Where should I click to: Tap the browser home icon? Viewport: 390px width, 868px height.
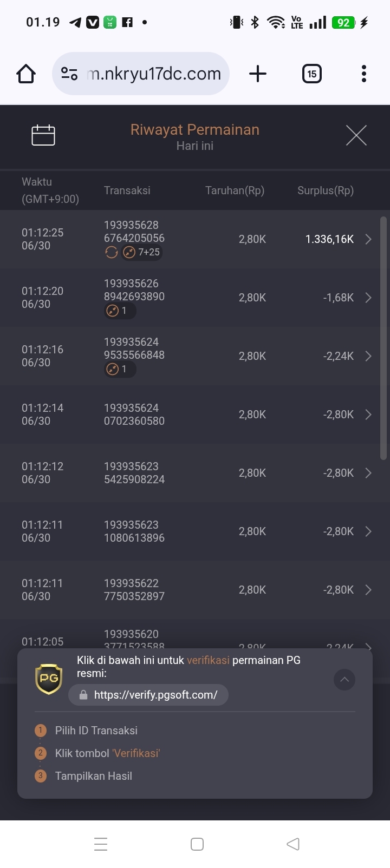(x=26, y=74)
